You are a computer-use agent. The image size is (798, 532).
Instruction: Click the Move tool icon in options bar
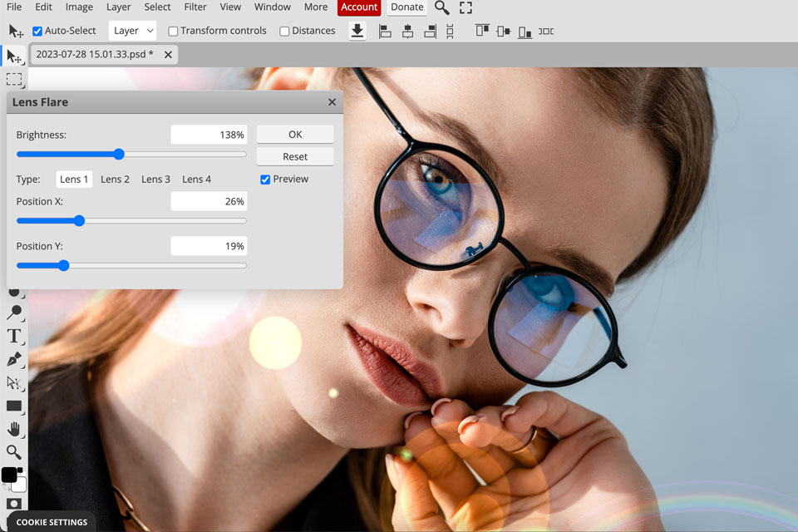[16, 31]
